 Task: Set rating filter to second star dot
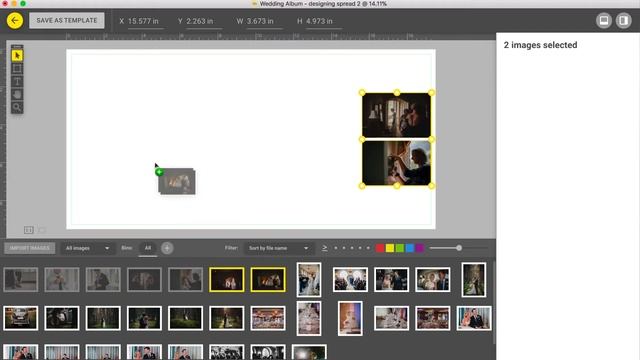click(344, 248)
